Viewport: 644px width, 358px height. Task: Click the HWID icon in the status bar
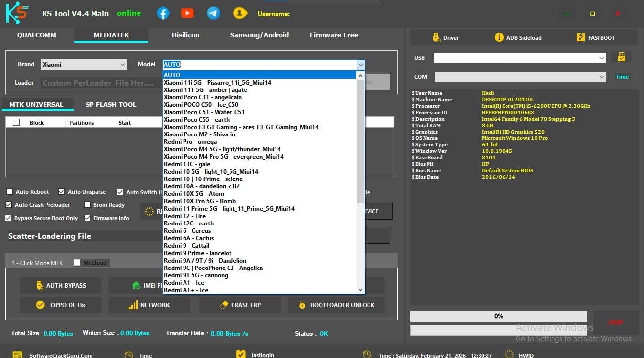[x=509, y=354]
